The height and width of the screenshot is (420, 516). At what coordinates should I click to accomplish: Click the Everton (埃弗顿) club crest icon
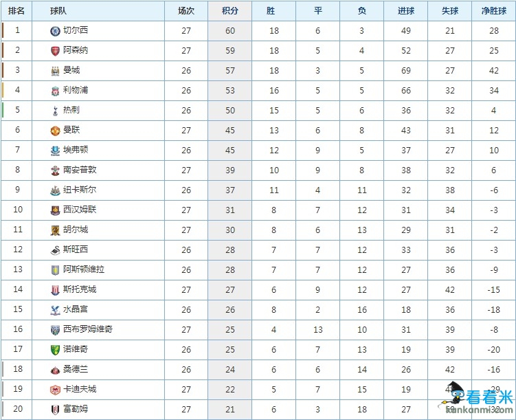pos(55,151)
